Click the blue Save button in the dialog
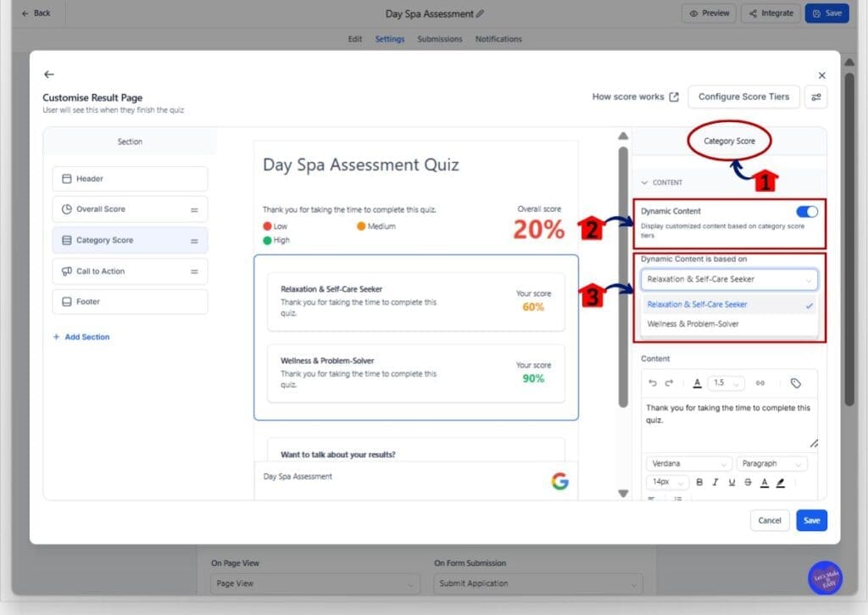This screenshot has width=868, height=615. pyautogui.click(x=811, y=520)
